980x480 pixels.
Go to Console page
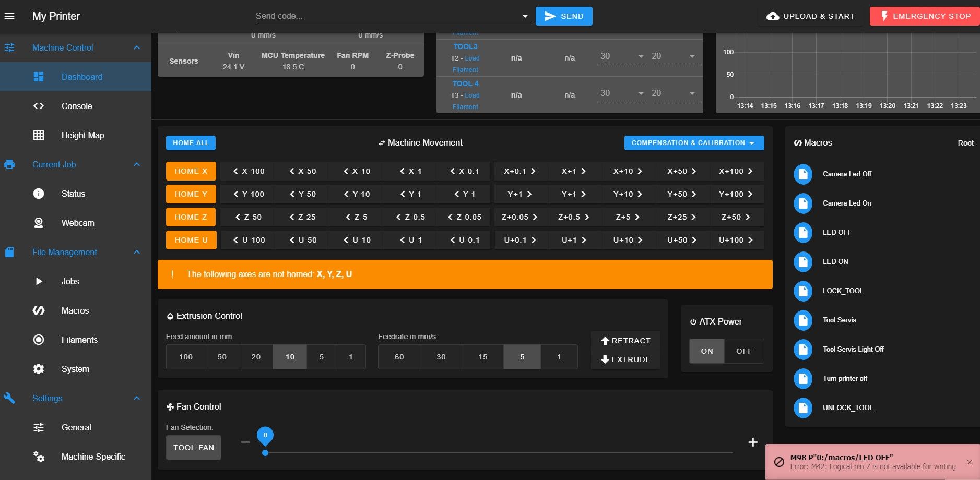76,106
